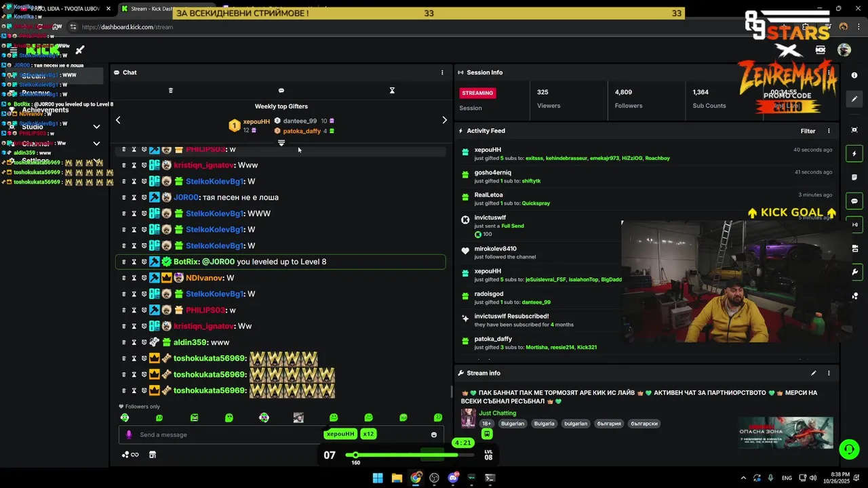This screenshot has height=488, width=868.
Task: Insert the first green quick emote
Action: [x=125, y=418]
